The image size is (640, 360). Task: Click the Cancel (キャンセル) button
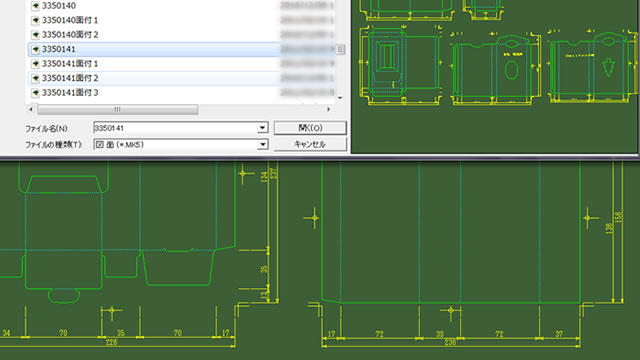click(310, 144)
